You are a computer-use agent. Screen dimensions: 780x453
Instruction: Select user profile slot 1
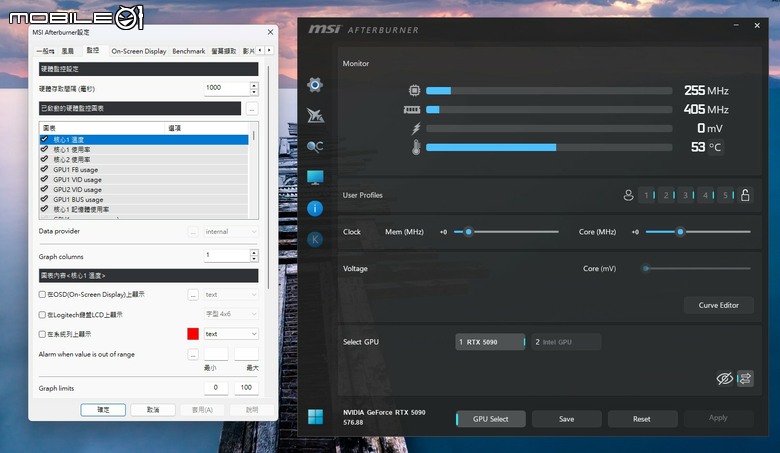646,195
